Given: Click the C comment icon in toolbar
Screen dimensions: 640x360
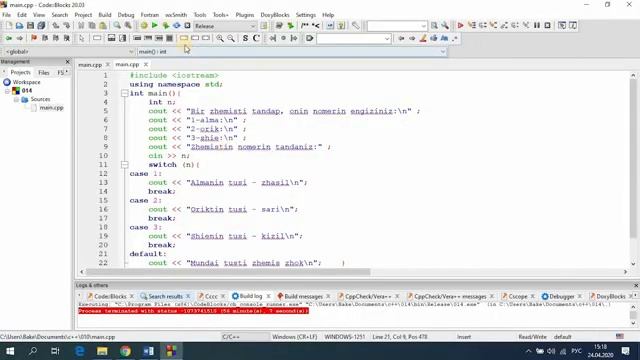Looking at the screenshot, I should 256,38.
